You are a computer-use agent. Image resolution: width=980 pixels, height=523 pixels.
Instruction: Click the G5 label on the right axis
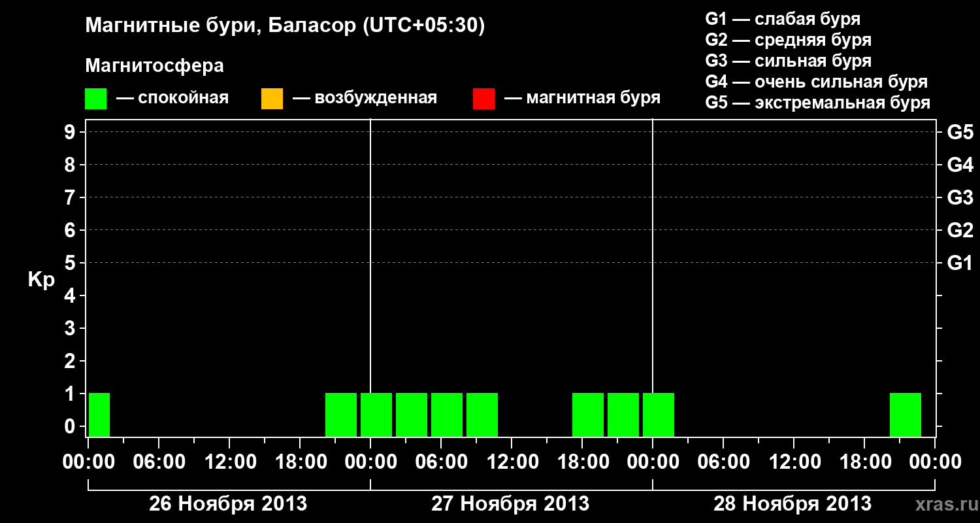click(960, 132)
